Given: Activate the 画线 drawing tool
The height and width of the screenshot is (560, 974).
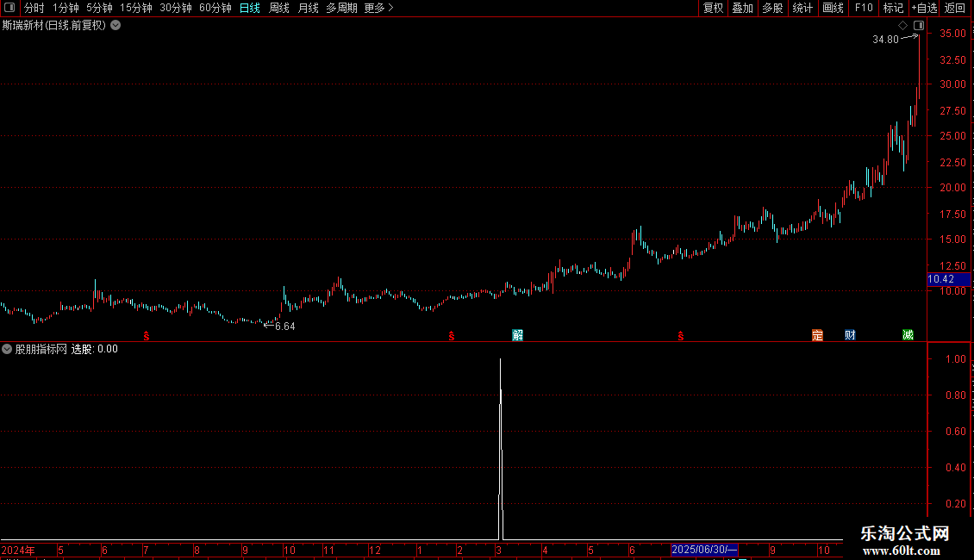Looking at the screenshot, I should [833, 8].
